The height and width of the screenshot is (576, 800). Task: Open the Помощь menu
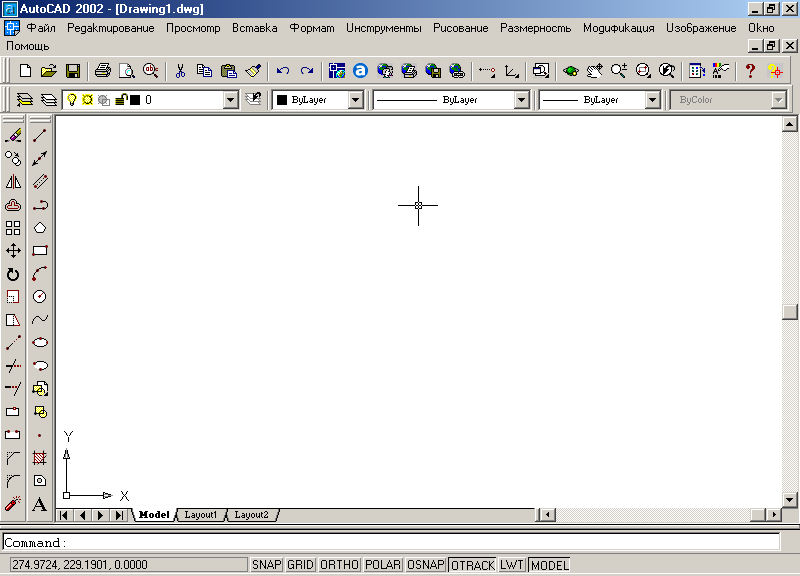pyautogui.click(x=28, y=46)
